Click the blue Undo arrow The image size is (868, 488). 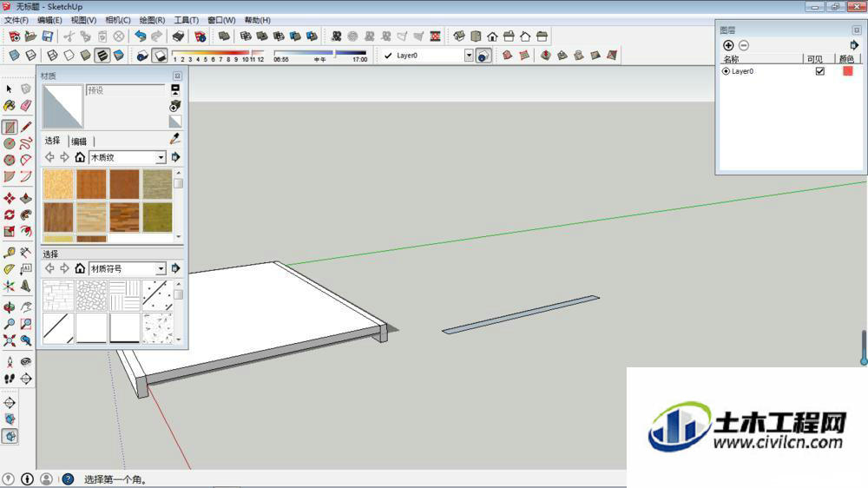(x=141, y=36)
